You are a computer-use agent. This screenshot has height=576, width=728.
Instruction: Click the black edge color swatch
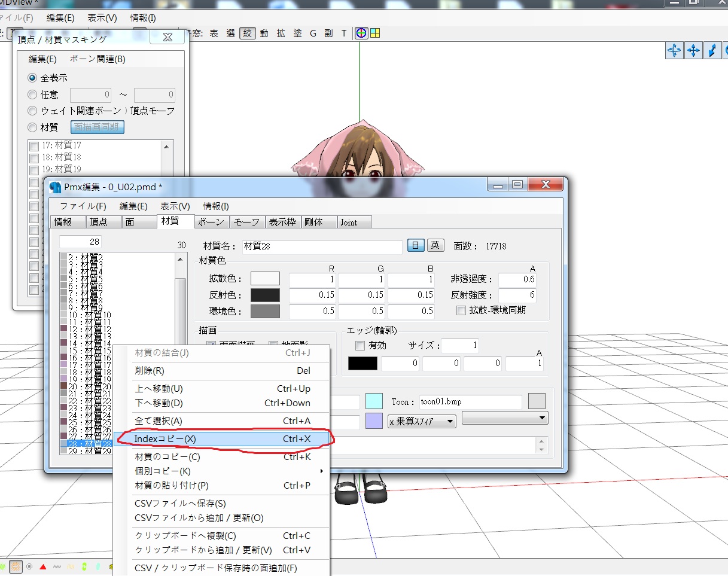tap(363, 364)
